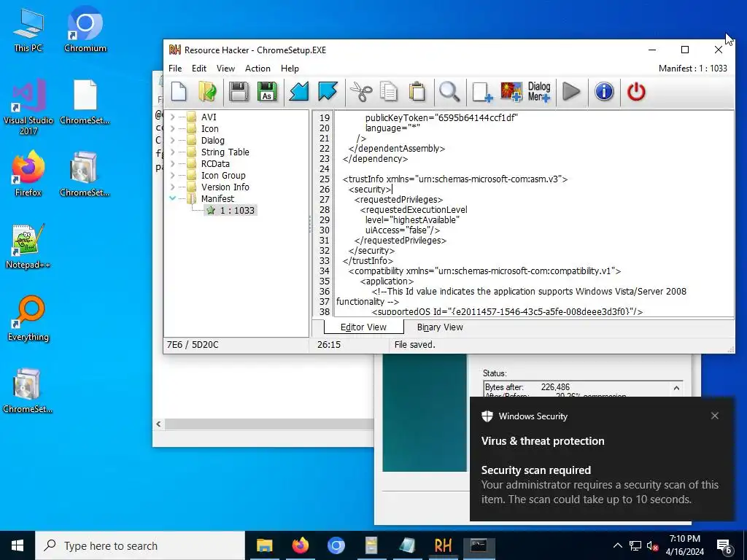747x560 pixels.
Task: Open the Dialog Menu merge tool
Action: pyautogui.click(x=539, y=91)
